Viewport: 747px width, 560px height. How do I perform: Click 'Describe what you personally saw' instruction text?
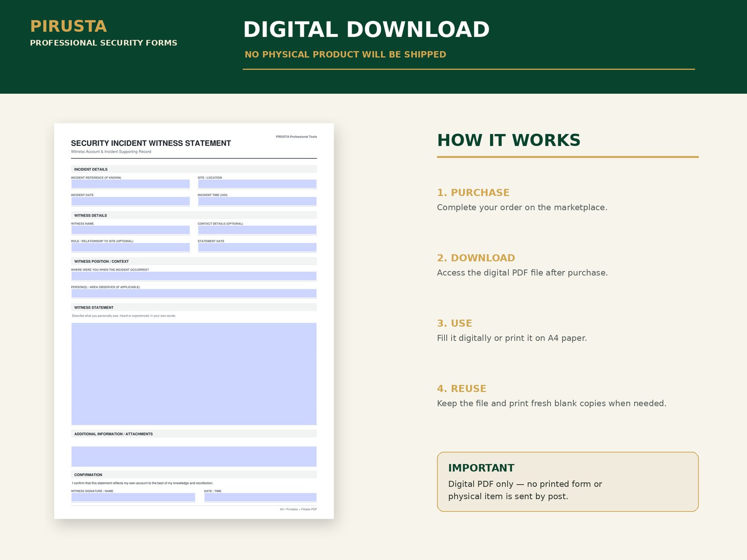pos(124,316)
